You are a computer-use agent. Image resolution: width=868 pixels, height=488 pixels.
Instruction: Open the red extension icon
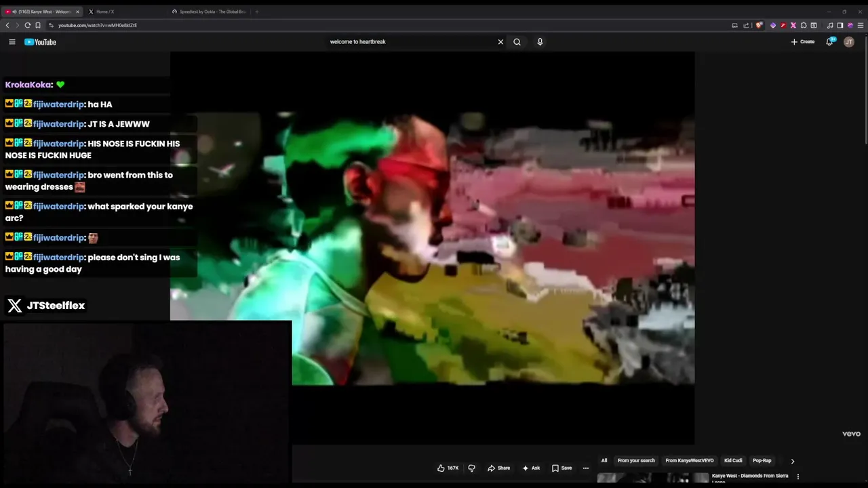tap(783, 25)
